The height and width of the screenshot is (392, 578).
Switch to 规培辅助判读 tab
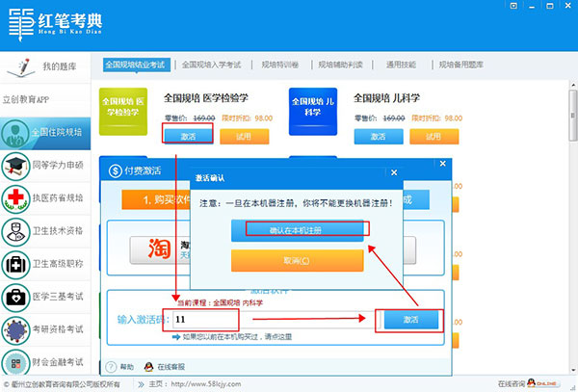(341, 65)
